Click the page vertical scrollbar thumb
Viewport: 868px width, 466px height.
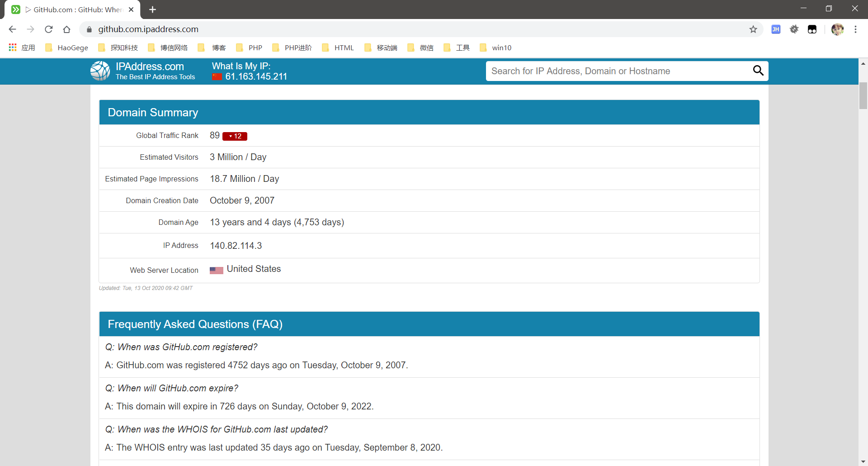(863, 95)
